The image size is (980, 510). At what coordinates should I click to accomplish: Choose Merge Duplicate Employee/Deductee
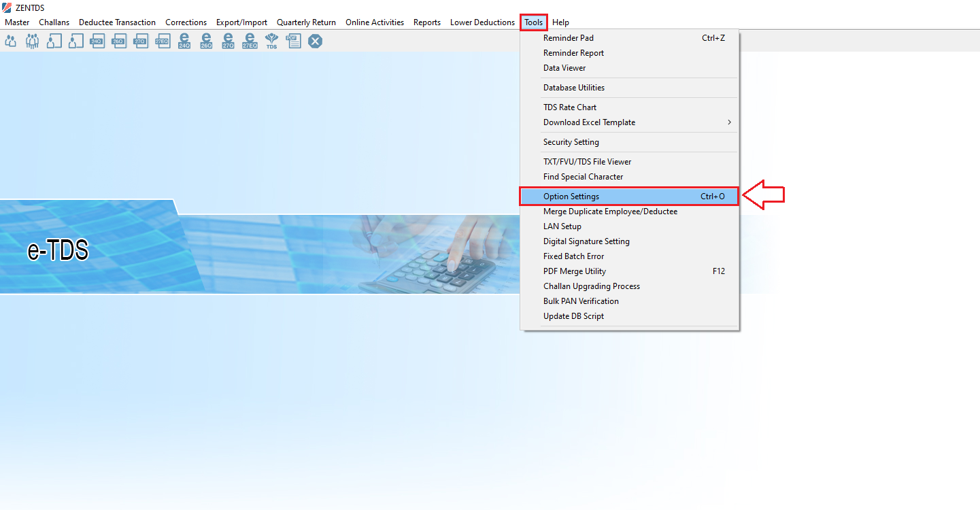coord(630,211)
